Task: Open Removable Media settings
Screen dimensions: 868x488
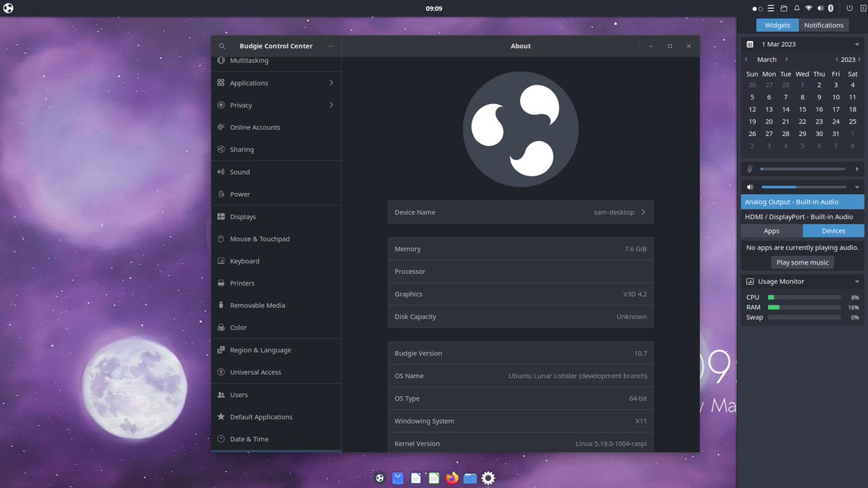Action: click(x=276, y=305)
